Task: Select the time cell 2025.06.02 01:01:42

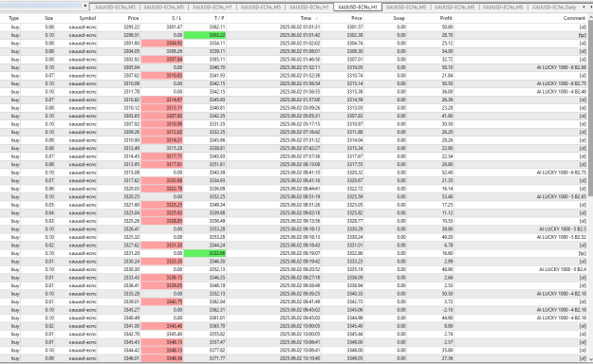Action: pos(300,35)
